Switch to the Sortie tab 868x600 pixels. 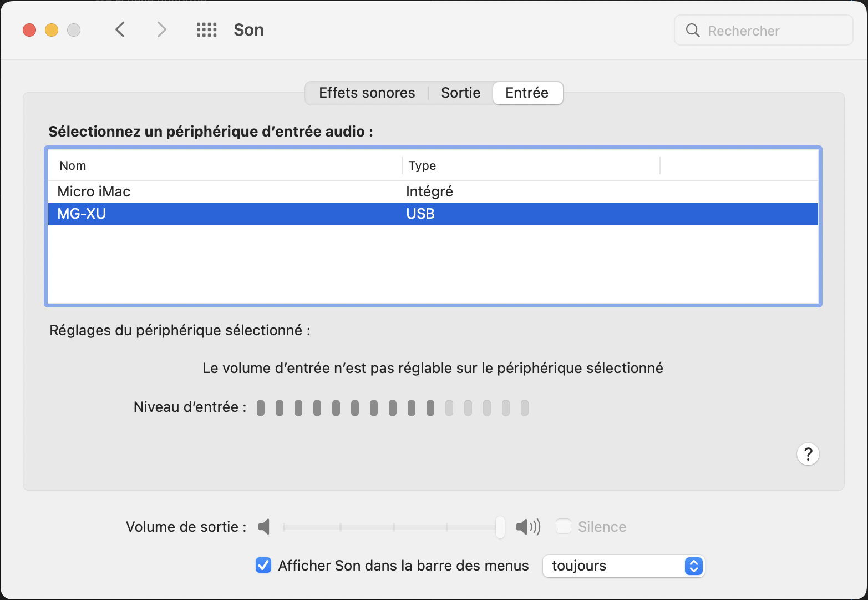click(x=460, y=93)
